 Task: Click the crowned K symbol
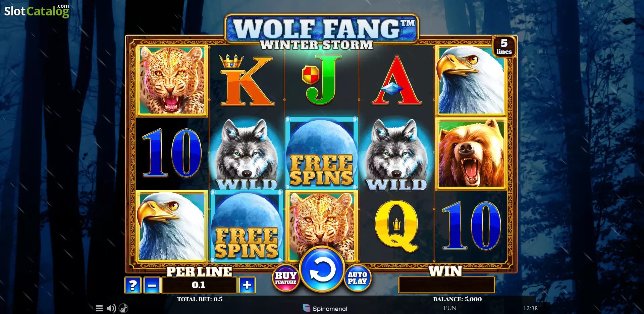(247, 80)
